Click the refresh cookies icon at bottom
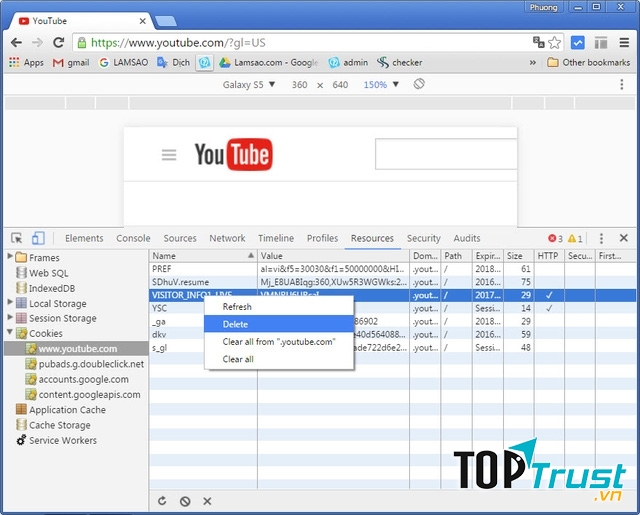Screen dimensions: 640x515 (x=162, y=501)
